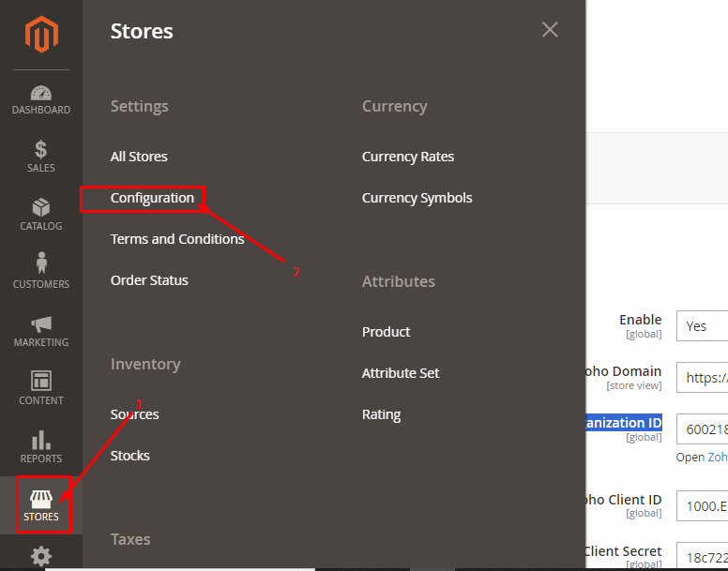Viewport: 728px width, 571px height.
Task: Click the Stores storefront icon
Action: coord(41,499)
